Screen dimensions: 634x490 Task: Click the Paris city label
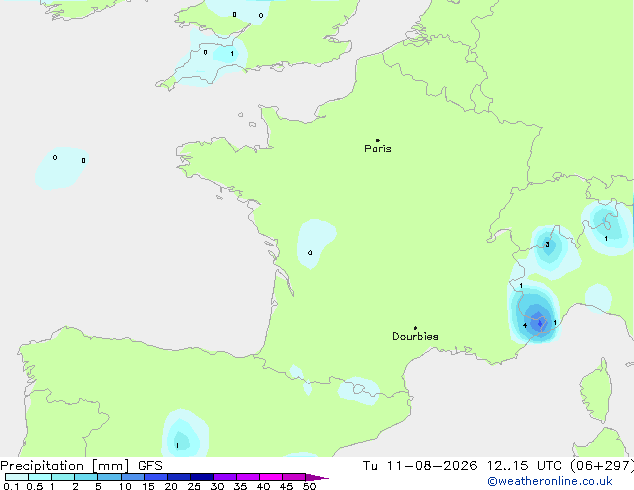[x=378, y=149]
